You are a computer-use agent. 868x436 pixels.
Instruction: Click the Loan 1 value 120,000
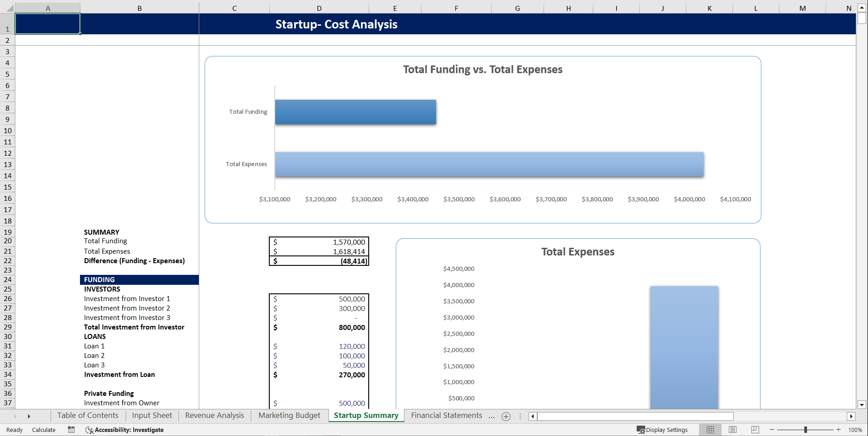tap(319, 346)
